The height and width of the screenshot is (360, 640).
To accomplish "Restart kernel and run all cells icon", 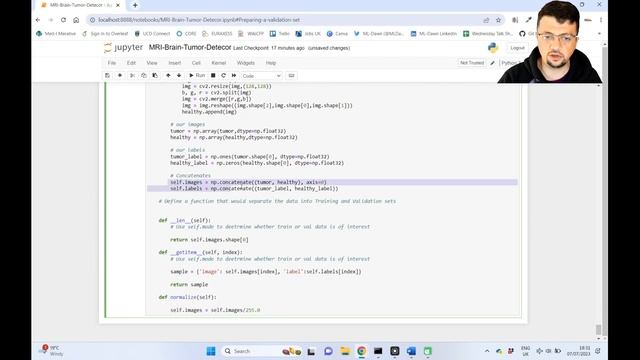I will (234, 76).
